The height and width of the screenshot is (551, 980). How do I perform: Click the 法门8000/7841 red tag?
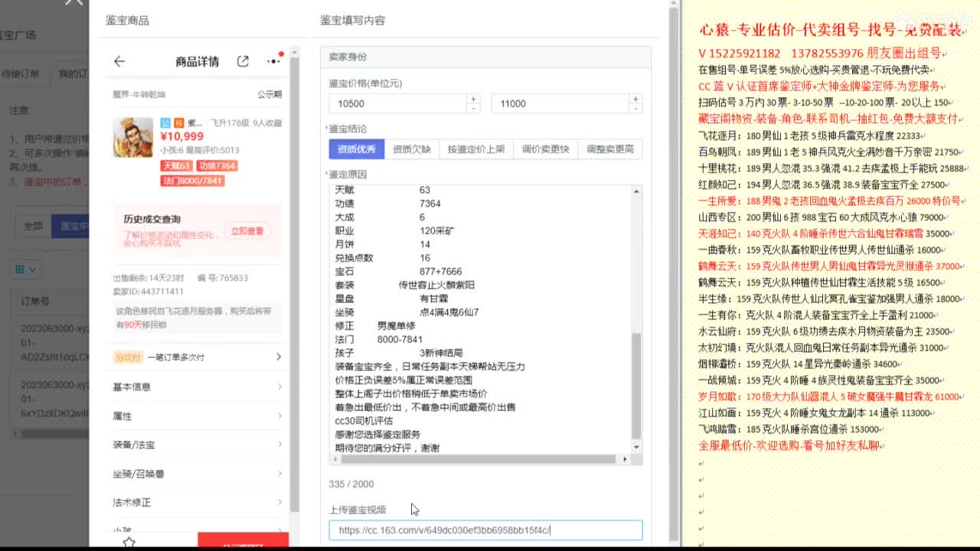tap(192, 181)
